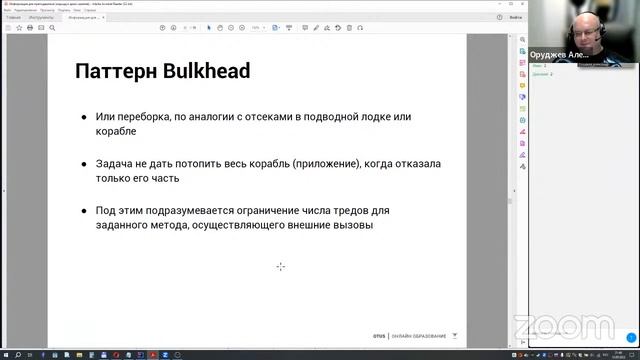
Task: Click the yellow comment icon in right panel
Action: click(x=522, y=86)
